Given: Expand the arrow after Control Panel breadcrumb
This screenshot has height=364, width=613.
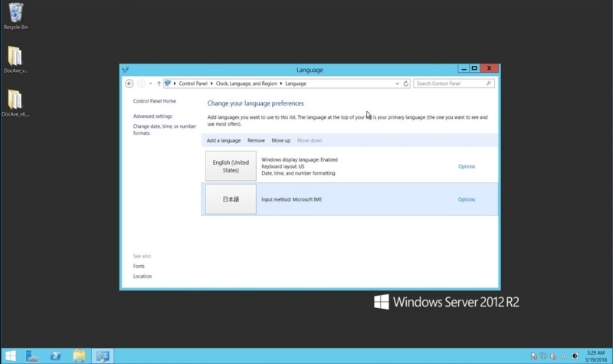Looking at the screenshot, I should pyautogui.click(x=211, y=84).
